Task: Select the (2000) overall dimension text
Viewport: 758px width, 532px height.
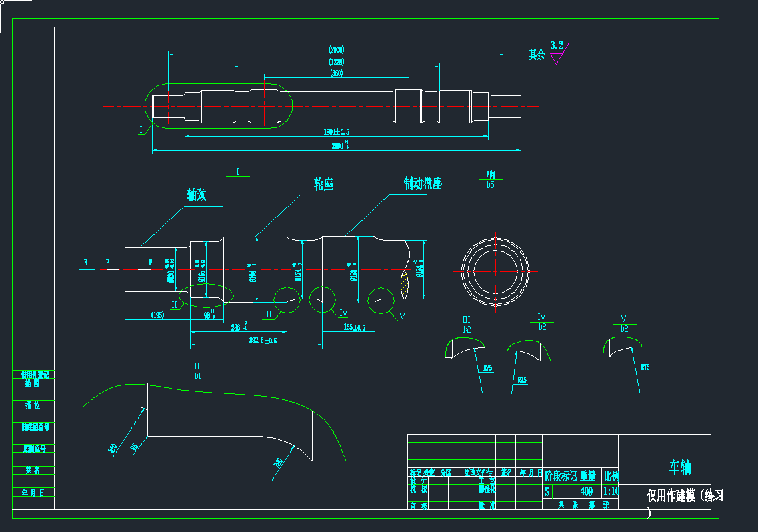Action: point(336,50)
